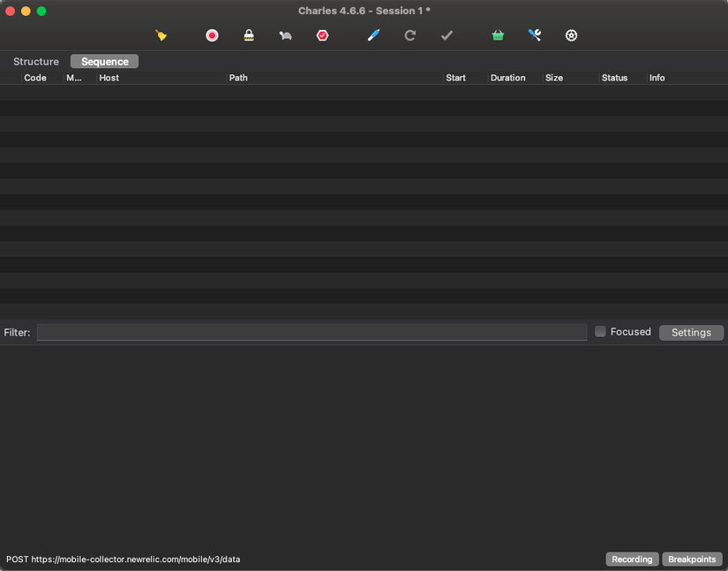Viewport: 728px width, 571px height.
Task: Toggle the Recording status button
Action: 632,559
